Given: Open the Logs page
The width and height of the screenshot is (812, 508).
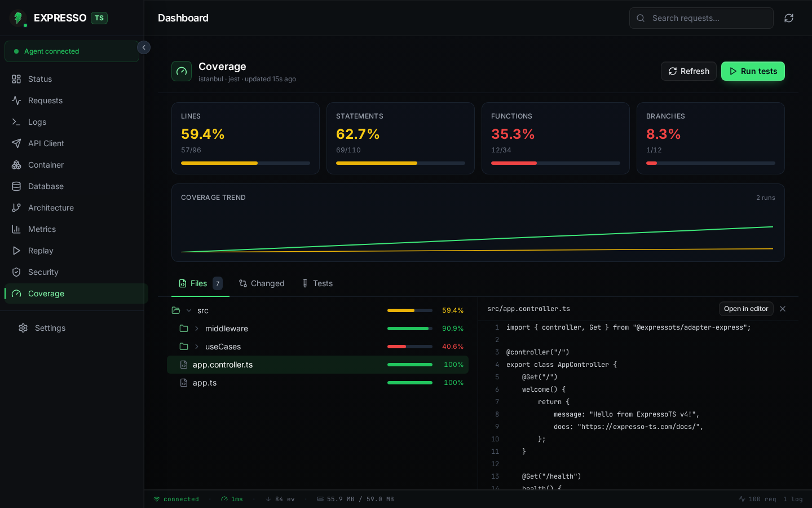Looking at the screenshot, I should coord(74,122).
